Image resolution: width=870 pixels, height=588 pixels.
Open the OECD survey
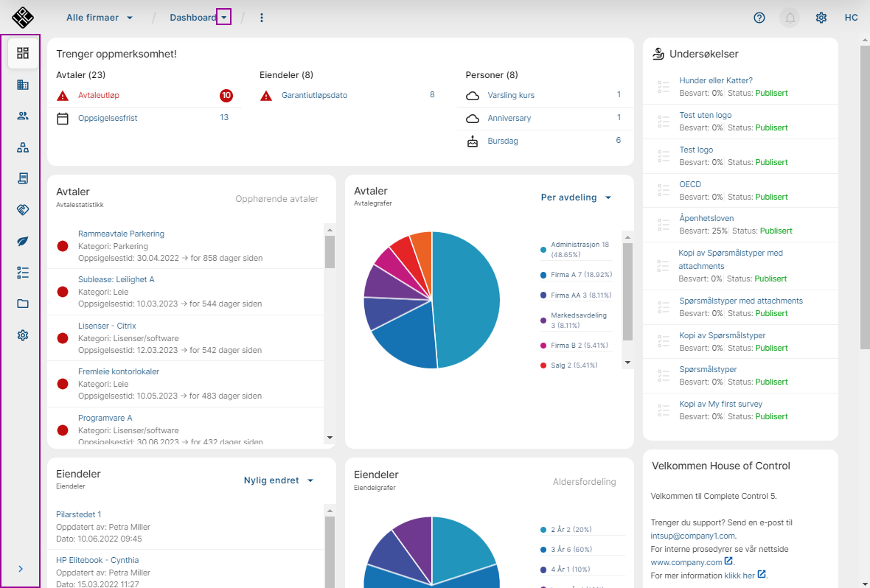690,185
